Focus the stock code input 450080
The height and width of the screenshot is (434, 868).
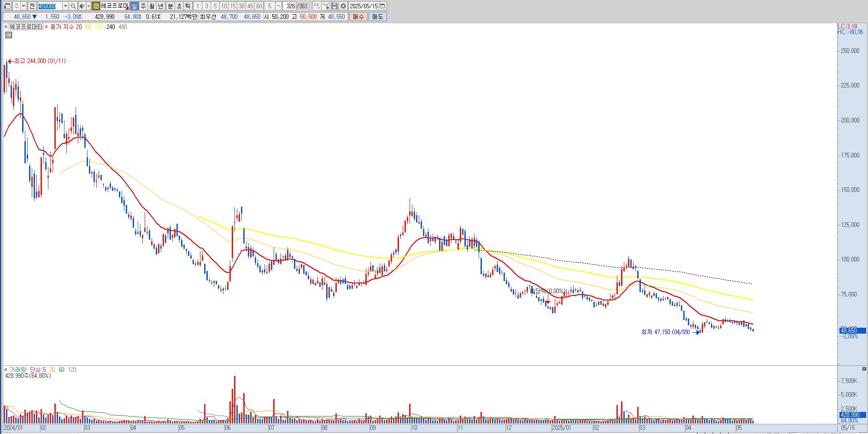point(49,6)
